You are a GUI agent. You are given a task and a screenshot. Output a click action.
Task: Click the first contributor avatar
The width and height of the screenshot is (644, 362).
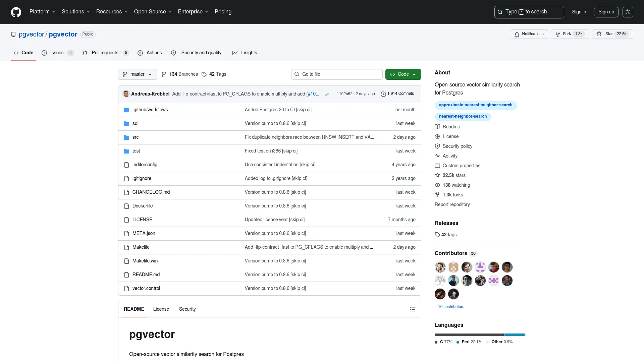(440, 267)
